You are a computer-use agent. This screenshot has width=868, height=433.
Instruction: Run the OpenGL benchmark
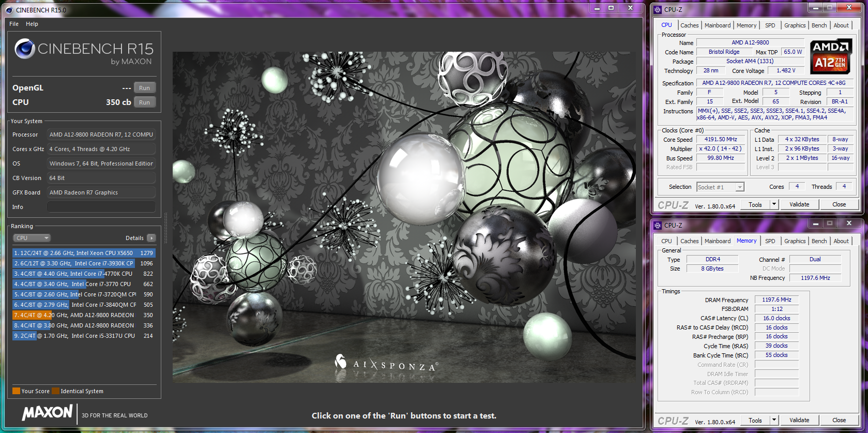click(145, 88)
